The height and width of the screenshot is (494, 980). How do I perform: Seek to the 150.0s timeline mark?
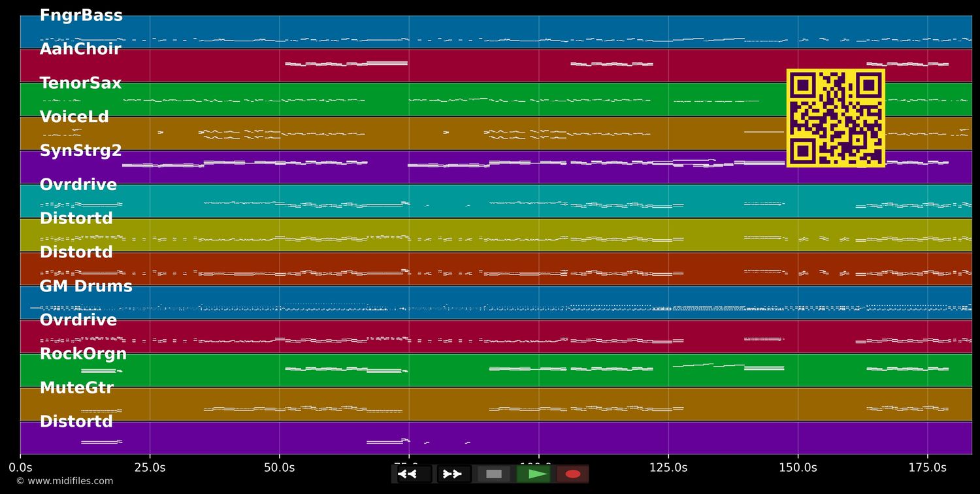click(798, 467)
